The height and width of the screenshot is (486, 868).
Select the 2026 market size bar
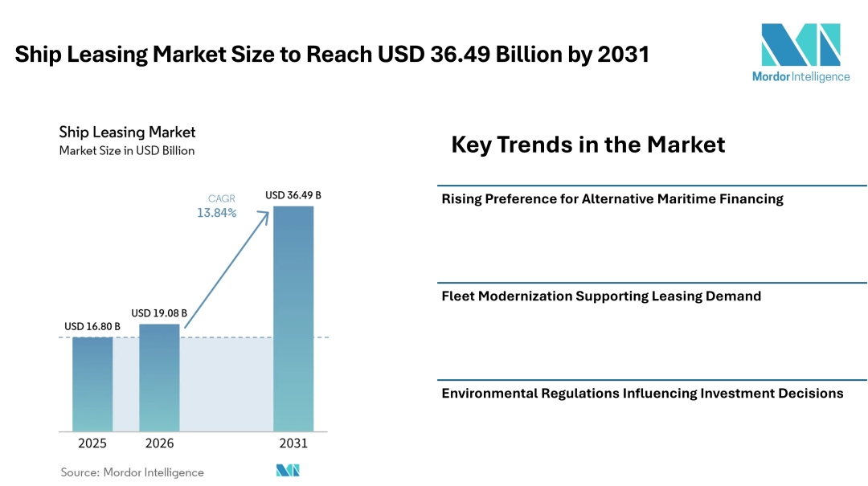pos(159,378)
